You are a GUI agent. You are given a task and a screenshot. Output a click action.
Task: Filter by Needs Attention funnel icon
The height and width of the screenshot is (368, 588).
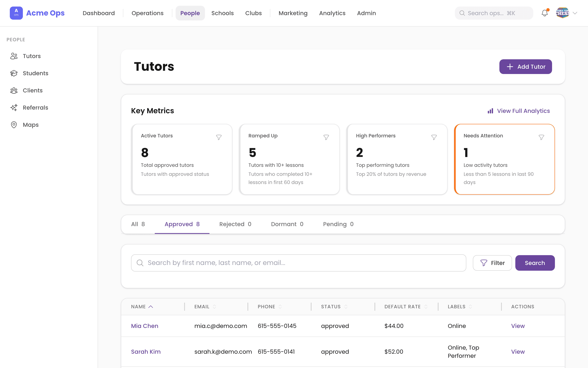(541, 138)
